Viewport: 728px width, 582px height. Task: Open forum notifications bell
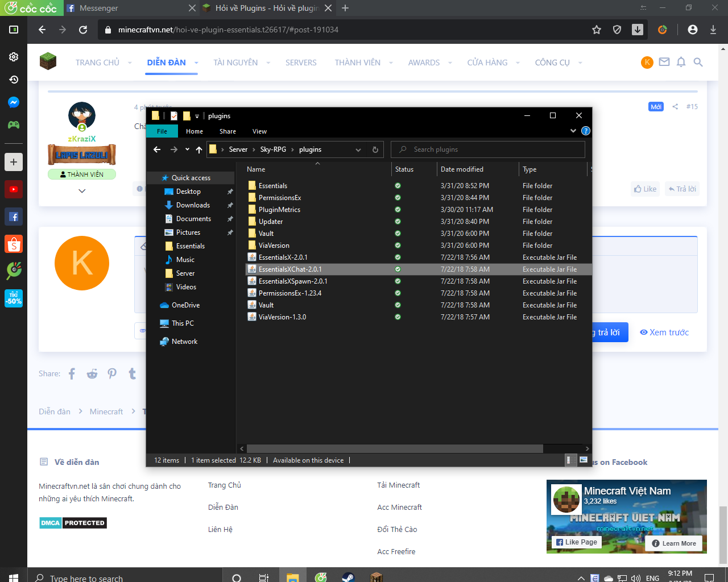pos(681,62)
